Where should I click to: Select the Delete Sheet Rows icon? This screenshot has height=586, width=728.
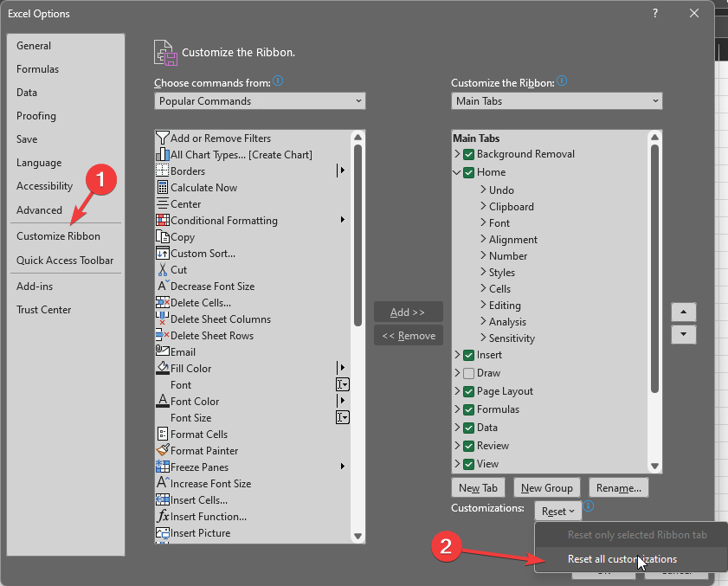[x=162, y=335]
